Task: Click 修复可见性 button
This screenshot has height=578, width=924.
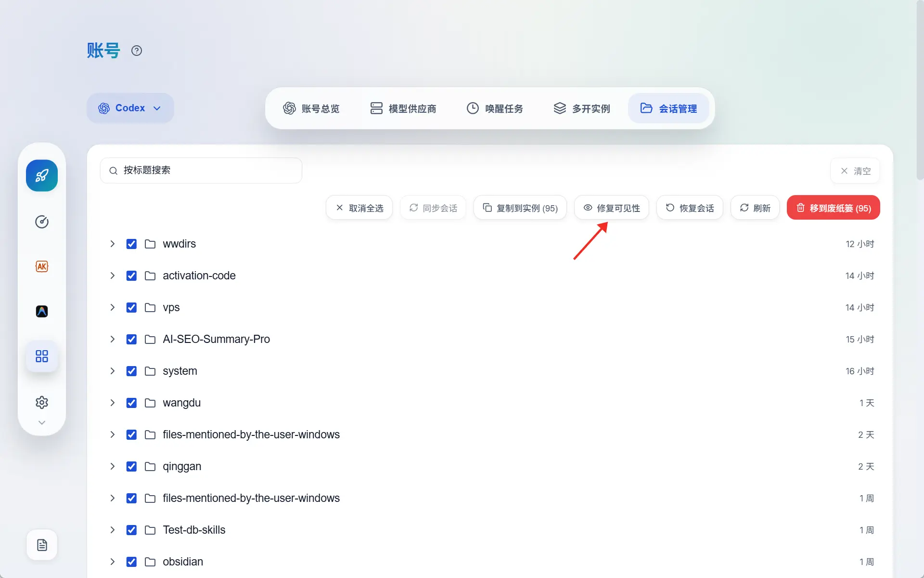Action: coord(612,208)
